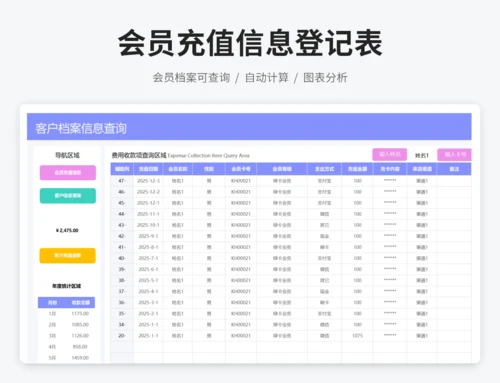This screenshot has height=383, width=500.
Task: Select the row number cell 39-
Action: click(x=122, y=269)
